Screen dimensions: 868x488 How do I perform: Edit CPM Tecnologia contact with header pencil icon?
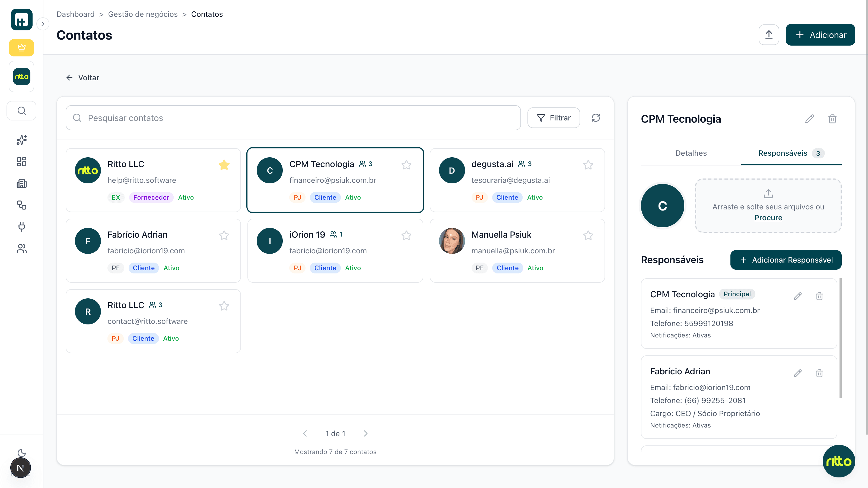click(x=809, y=119)
